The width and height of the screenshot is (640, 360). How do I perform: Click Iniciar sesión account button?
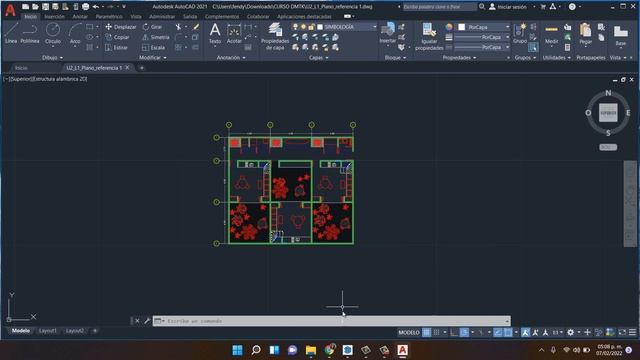tap(508, 7)
